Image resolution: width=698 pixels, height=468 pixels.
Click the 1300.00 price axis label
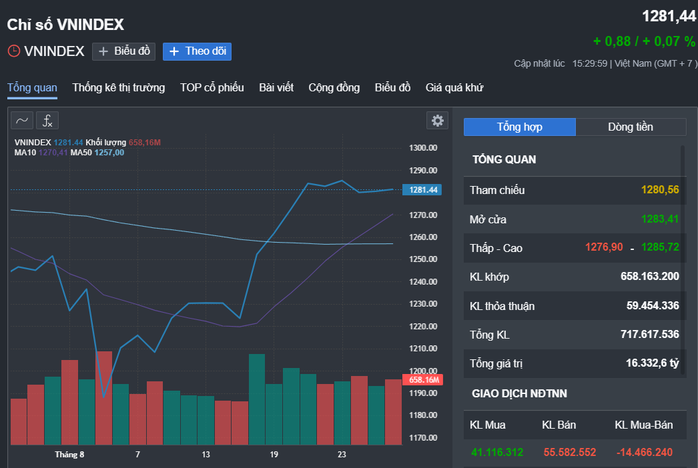tap(423, 148)
